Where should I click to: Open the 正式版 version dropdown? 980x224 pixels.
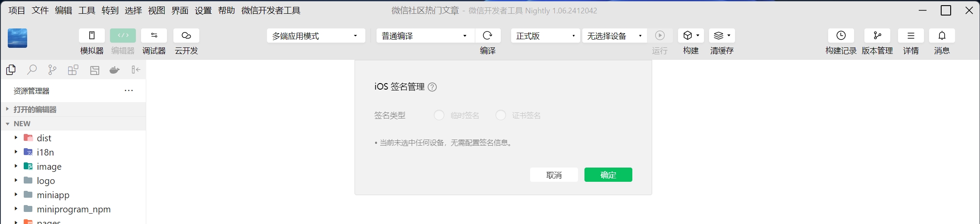point(546,36)
